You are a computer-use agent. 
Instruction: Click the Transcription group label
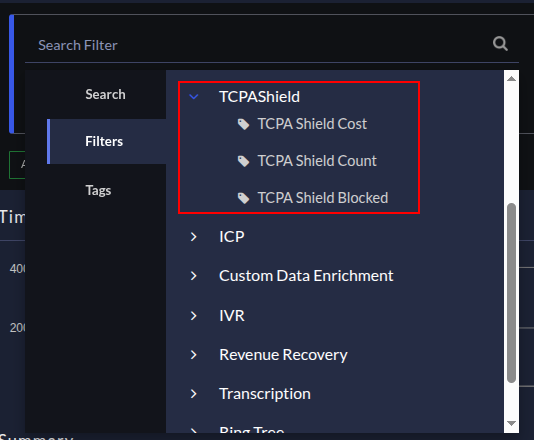[265, 394]
